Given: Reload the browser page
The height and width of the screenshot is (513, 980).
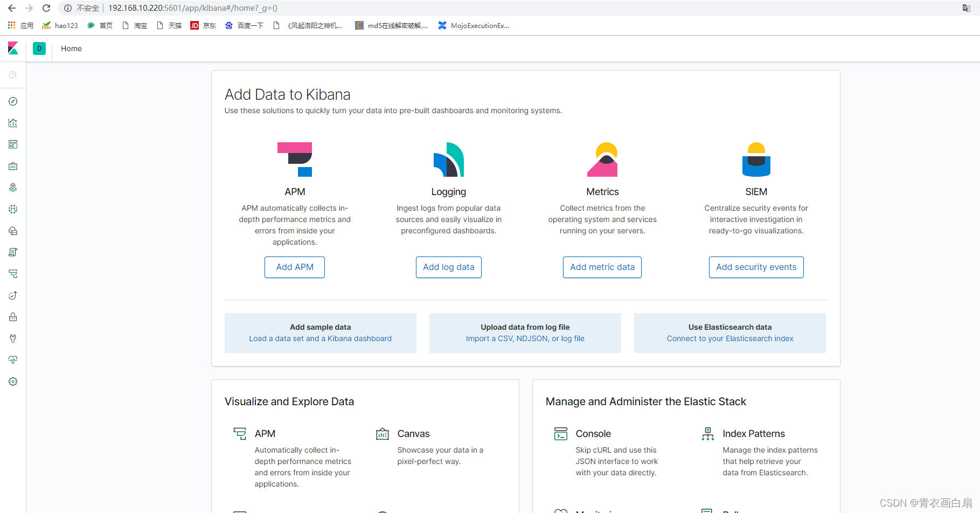Looking at the screenshot, I should (46, 8).
